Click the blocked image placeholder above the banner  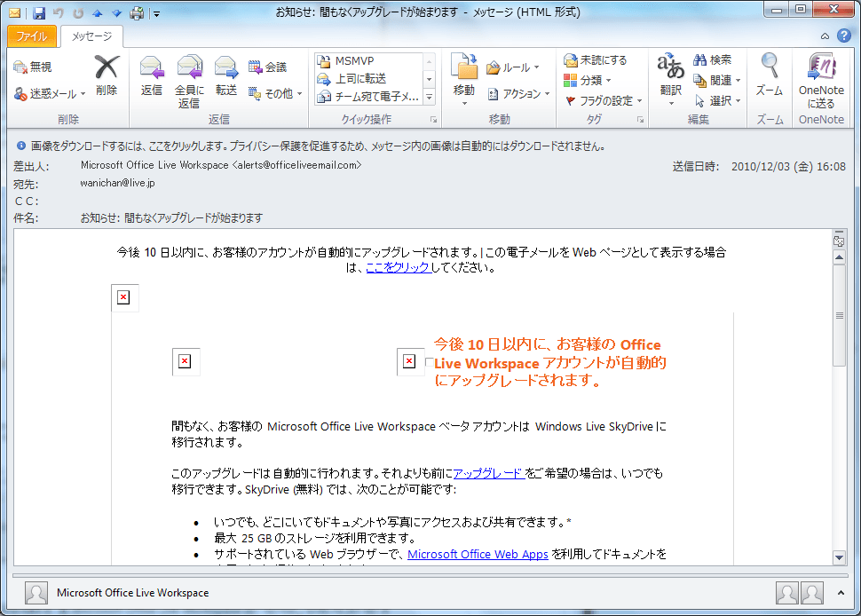pos(124,298)
